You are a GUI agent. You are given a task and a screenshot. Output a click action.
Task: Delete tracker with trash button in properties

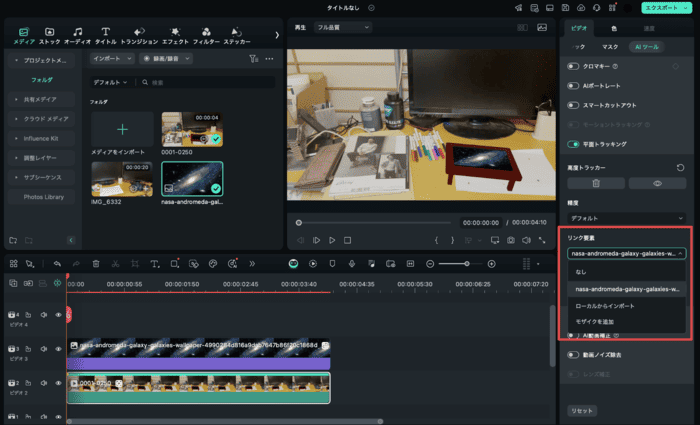pos(595,184)
